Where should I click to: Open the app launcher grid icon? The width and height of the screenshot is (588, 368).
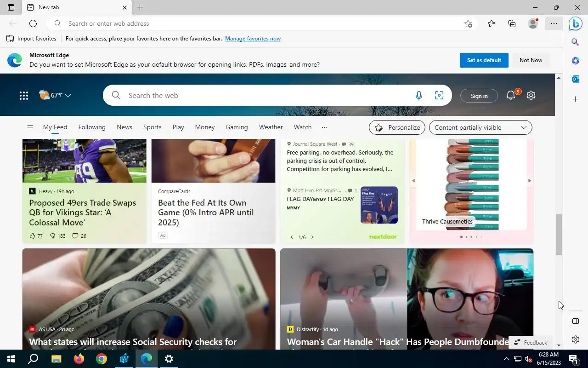click(24, 95)
